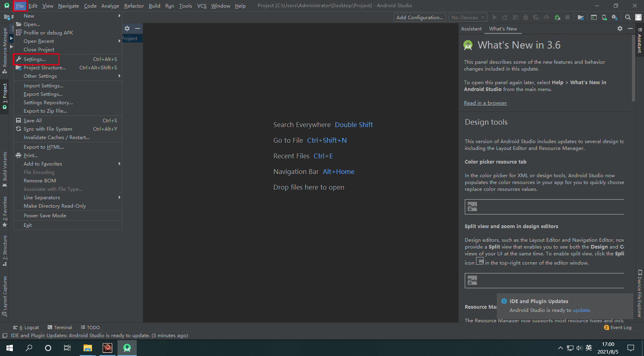Click the Profile app gauge icon
644x356 pixels.
[547, 17]
